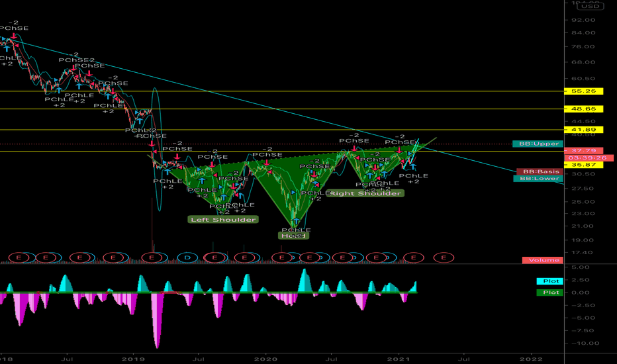This screenshot has width=617, height=364.
Task: Click 5.00 on the oscillator scale
Action: click(x=582, y=267)
